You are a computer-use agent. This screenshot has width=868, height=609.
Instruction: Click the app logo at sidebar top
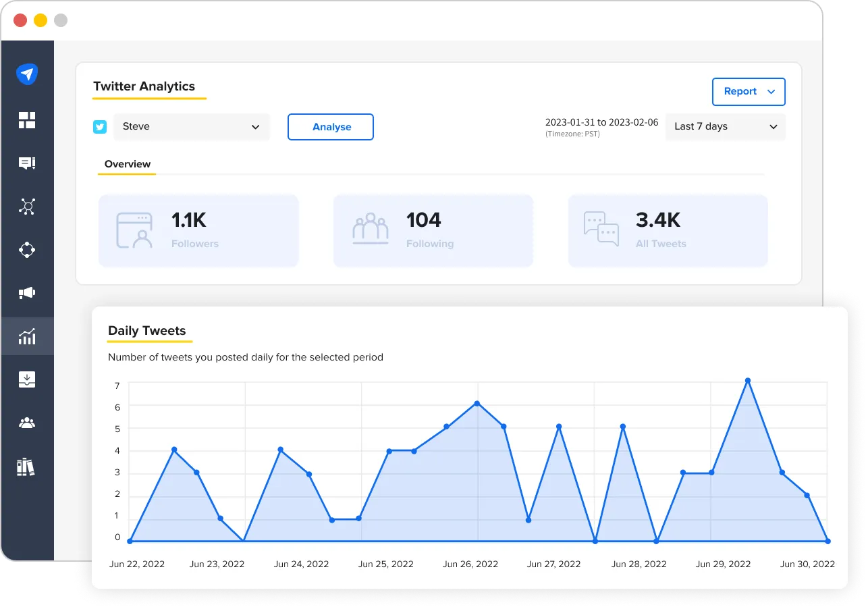point(27,74)
